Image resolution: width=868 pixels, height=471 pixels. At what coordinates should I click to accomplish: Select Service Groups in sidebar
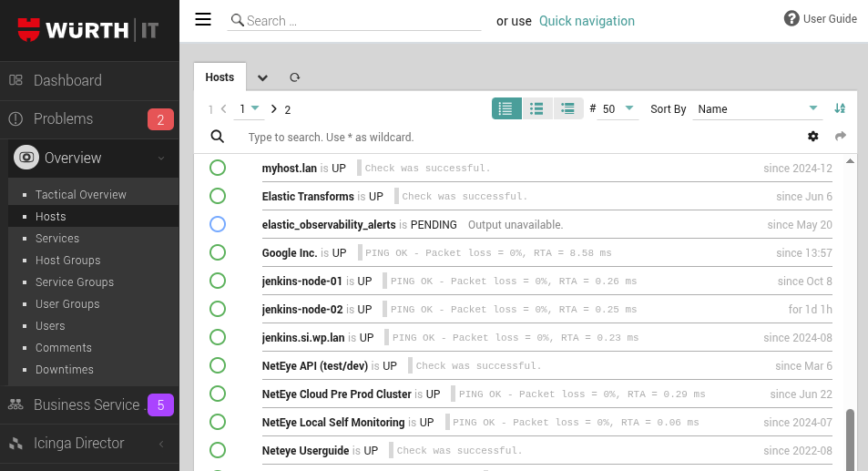tap(75, 282)
